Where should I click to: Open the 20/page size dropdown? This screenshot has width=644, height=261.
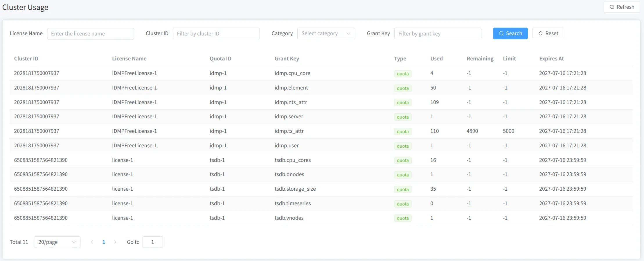point(57,242)
